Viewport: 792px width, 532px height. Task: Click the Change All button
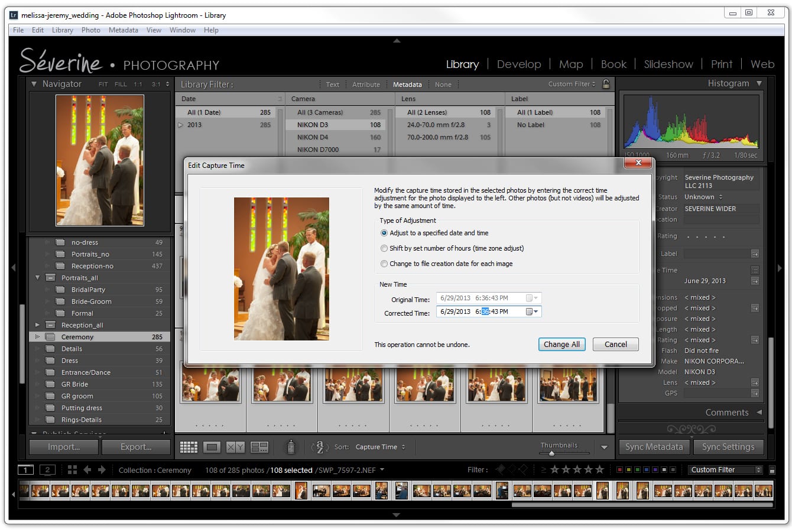[561, 344]
